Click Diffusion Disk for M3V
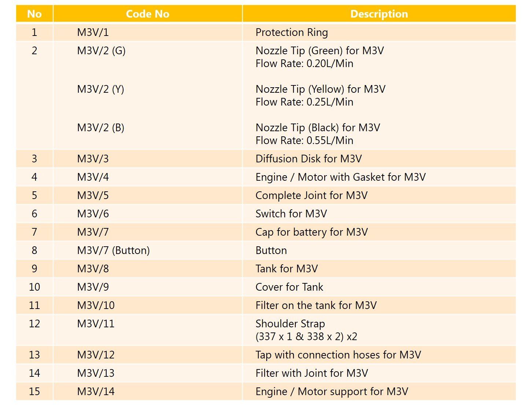The height and width of the screenshot is (416, 532). click(309, 159)
